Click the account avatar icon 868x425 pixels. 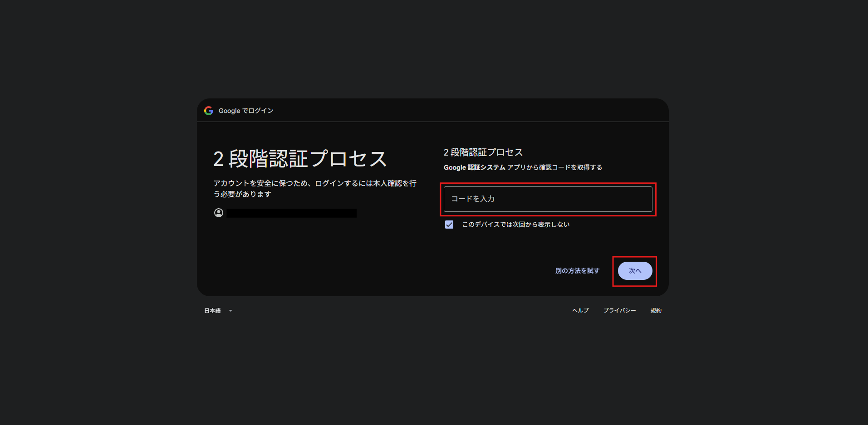click(219, 213)
